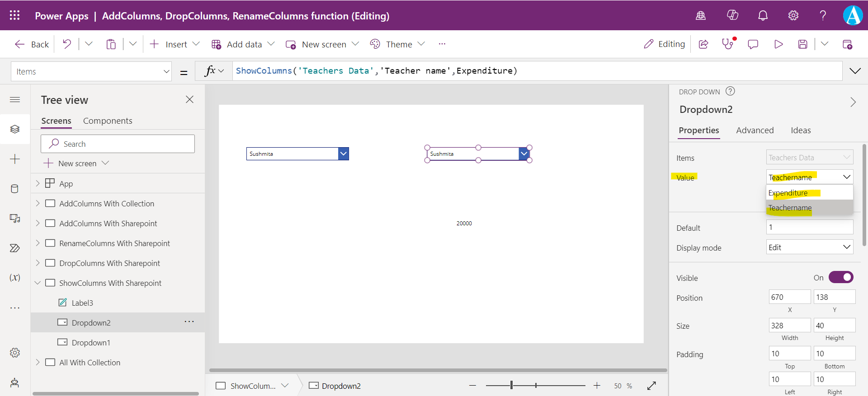
Task: Collapse ShowColumns With Sharepoint screen
Action: pyautogui.click(x=38, y=283)
